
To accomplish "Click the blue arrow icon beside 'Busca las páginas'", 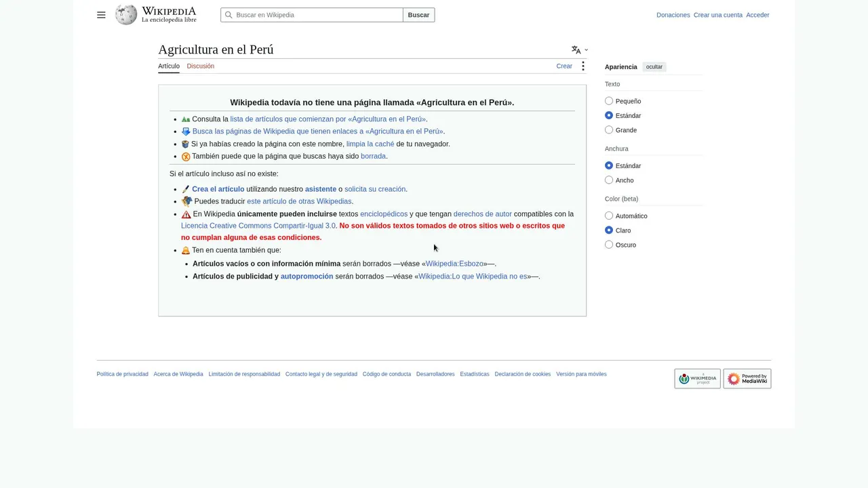I will tap(186, 131).
